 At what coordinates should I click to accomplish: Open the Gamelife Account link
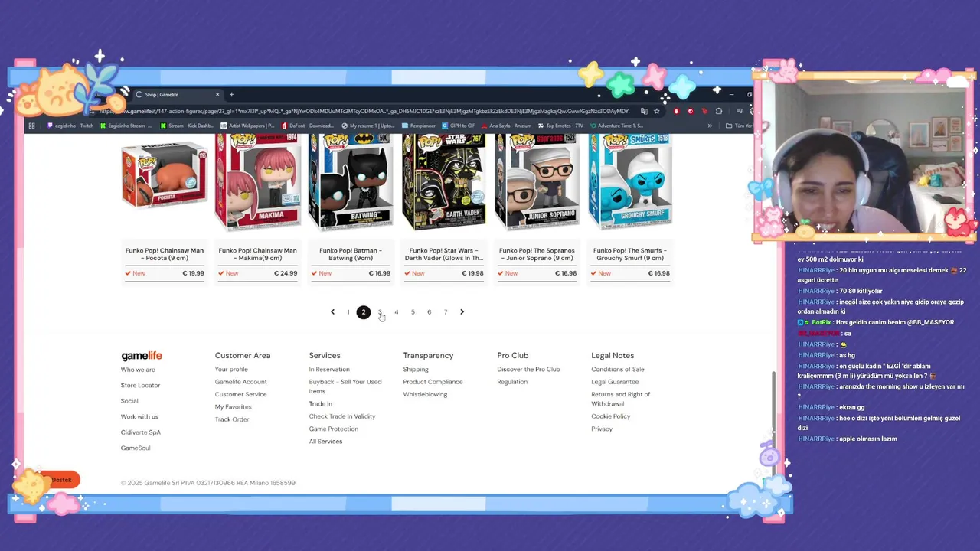click(241, 382)
